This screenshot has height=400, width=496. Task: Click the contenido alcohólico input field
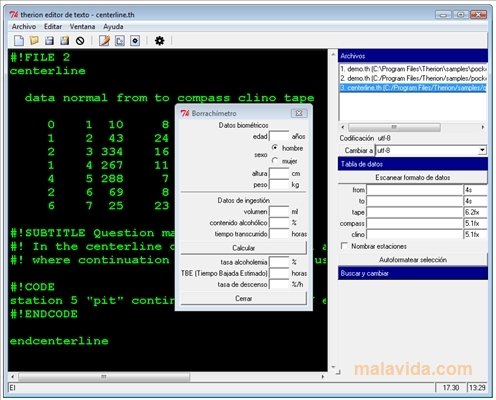279,222
